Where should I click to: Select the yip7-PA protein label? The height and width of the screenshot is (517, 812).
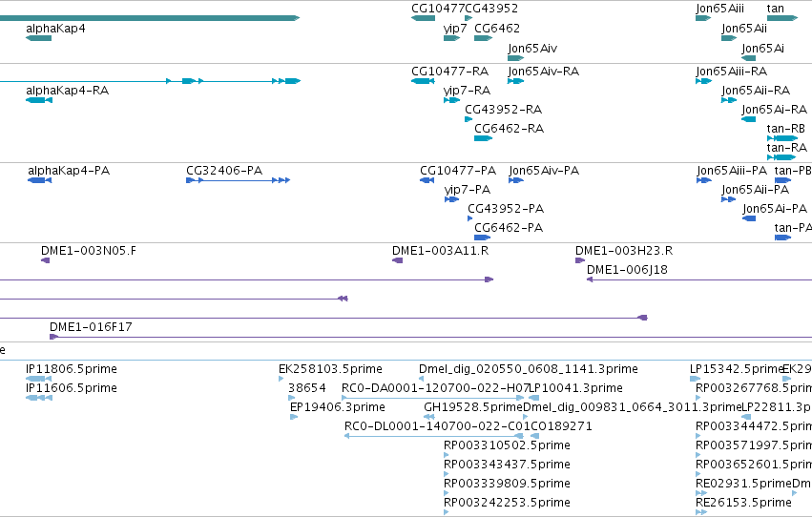(x=468, y=190)
